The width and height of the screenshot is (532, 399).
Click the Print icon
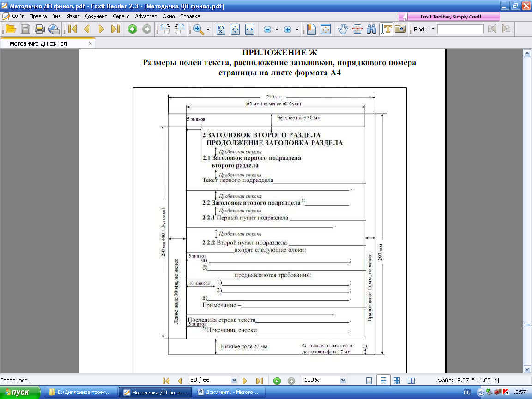40,30
